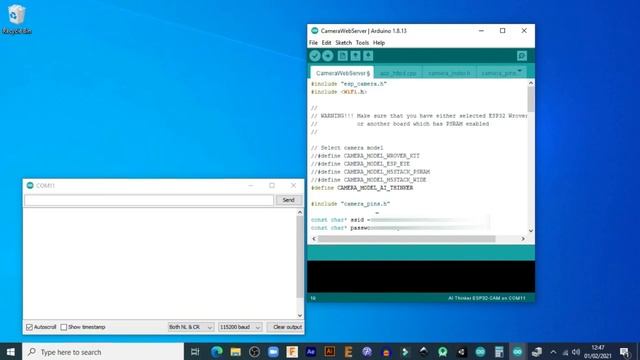
Task: Launch After Effects from the taskbar
Action: (311, 352)
